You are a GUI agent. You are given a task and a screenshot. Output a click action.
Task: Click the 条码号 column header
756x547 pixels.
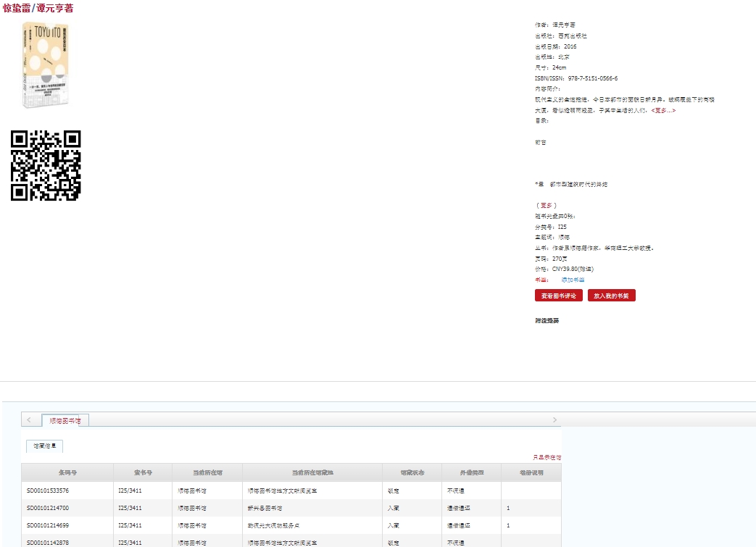pyautogui.click(x=67, y=473)
